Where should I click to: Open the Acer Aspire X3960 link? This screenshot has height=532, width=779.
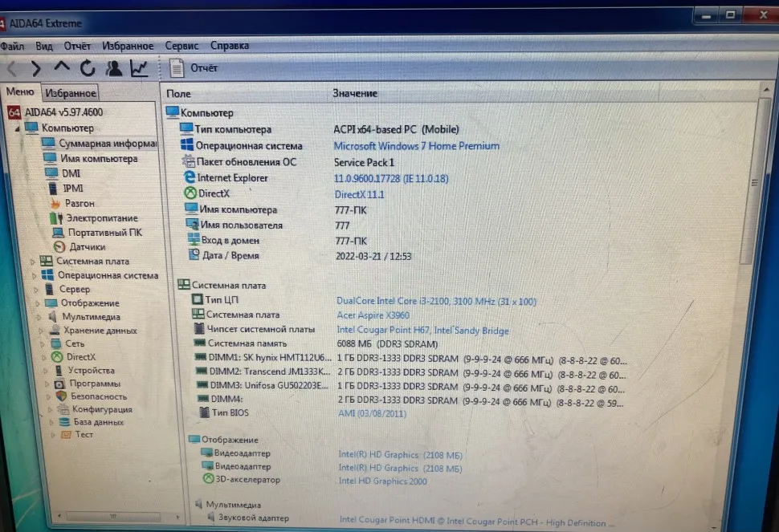tap(373, 315)
